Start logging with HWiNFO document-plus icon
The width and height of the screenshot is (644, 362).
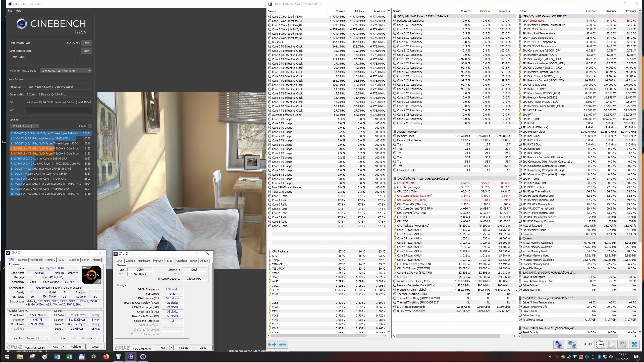(x=611, y=344)
